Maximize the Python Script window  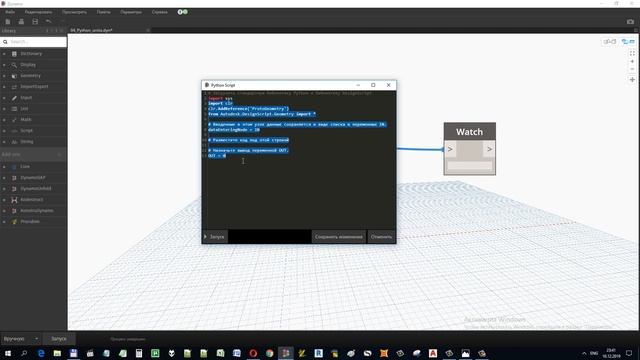[x=373, y=85]
